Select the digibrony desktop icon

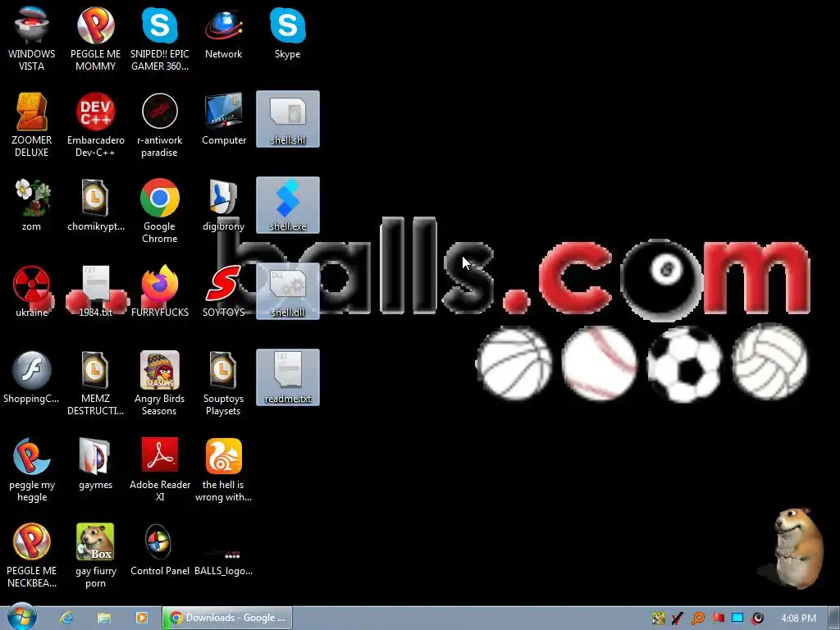coord(223,205)
